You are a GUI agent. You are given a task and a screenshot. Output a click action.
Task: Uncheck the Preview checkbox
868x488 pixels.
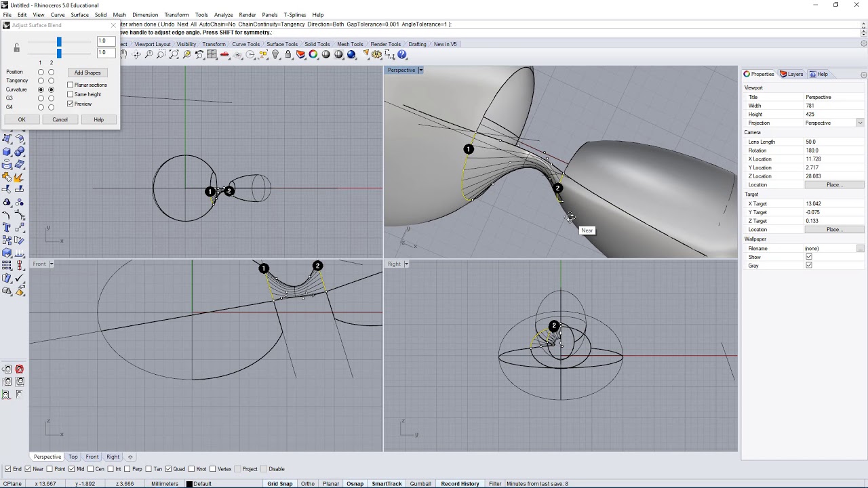coord(70,104)
